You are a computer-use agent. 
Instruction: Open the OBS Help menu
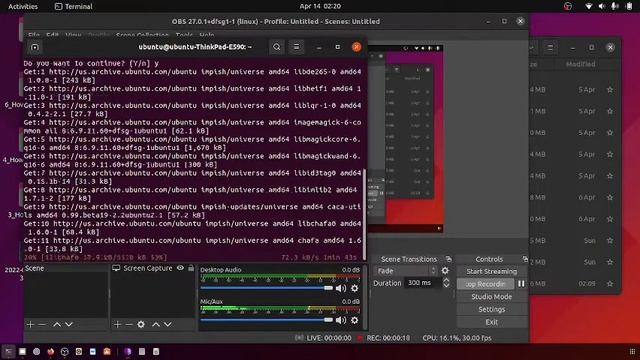[x=207, y=35]
